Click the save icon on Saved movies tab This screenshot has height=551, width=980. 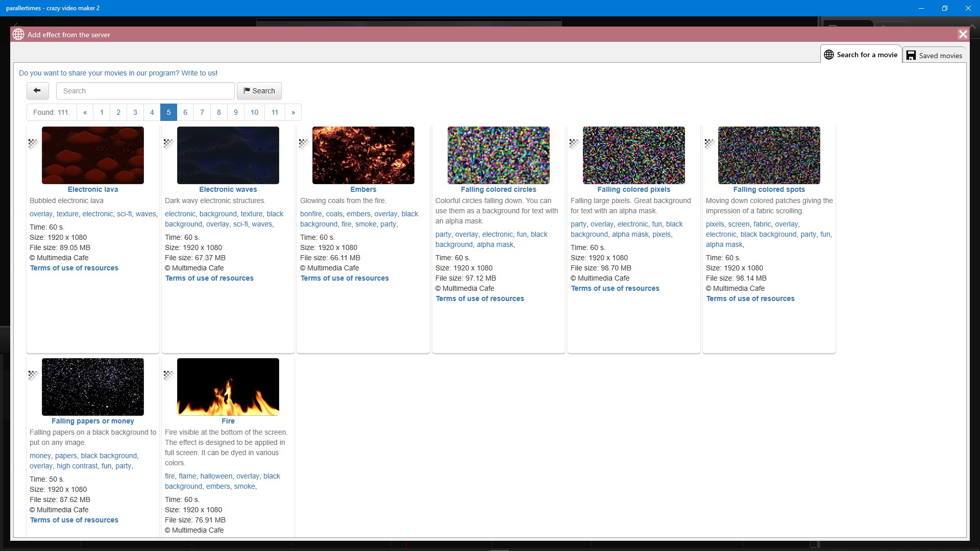coord(912,55)
